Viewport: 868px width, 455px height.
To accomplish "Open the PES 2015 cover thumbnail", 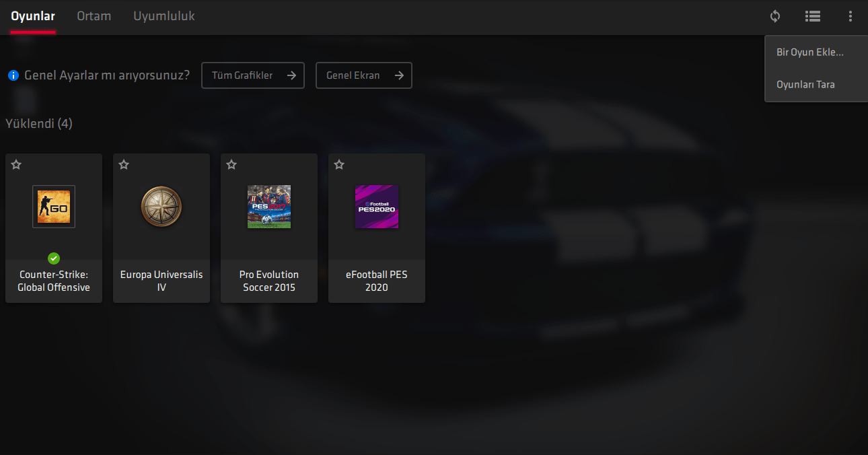I will (269, 207).
